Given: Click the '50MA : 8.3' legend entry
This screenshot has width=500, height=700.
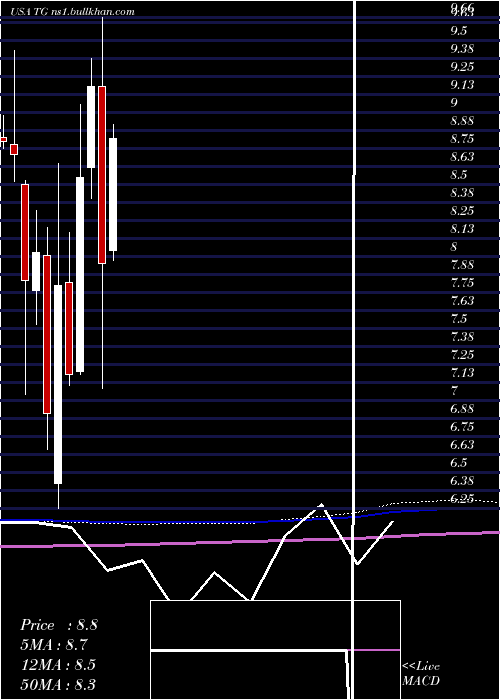Looking at the screenshot, I should click(58, 684).
